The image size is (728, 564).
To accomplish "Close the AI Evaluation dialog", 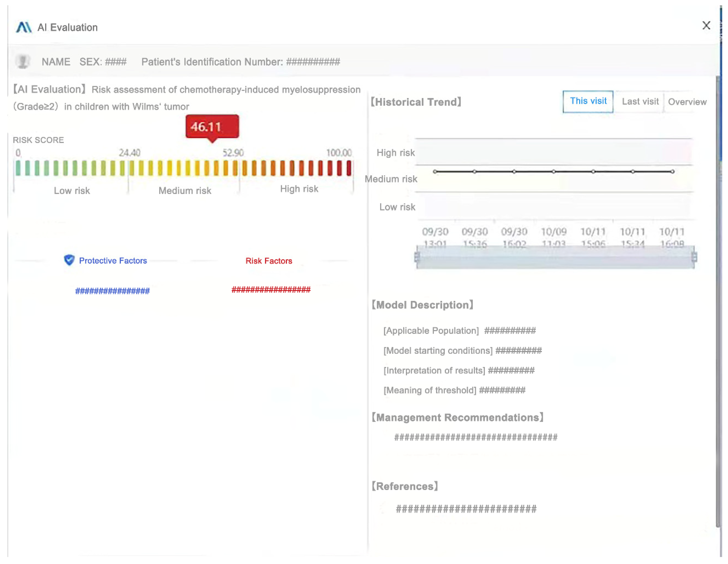I will click(706, 26).
